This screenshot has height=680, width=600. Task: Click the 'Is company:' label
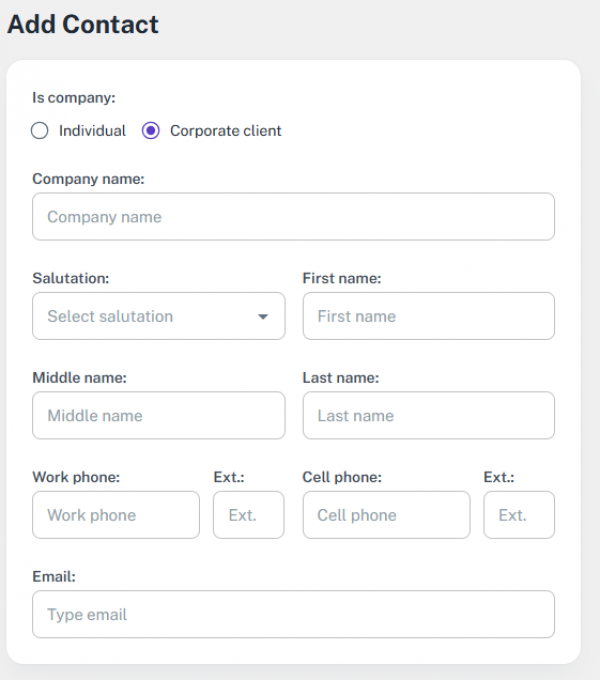(74, 98)
